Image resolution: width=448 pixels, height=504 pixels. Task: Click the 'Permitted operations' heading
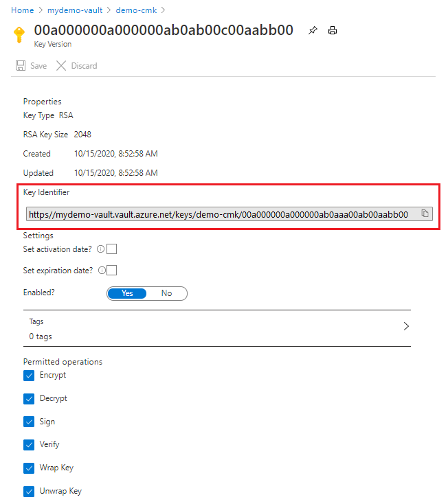[63, 362]
